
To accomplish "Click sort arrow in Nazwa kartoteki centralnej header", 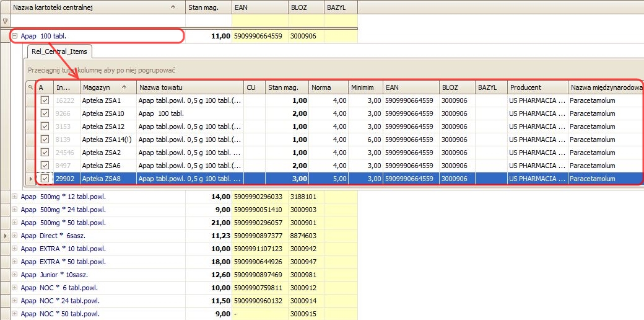I will 172,7.
